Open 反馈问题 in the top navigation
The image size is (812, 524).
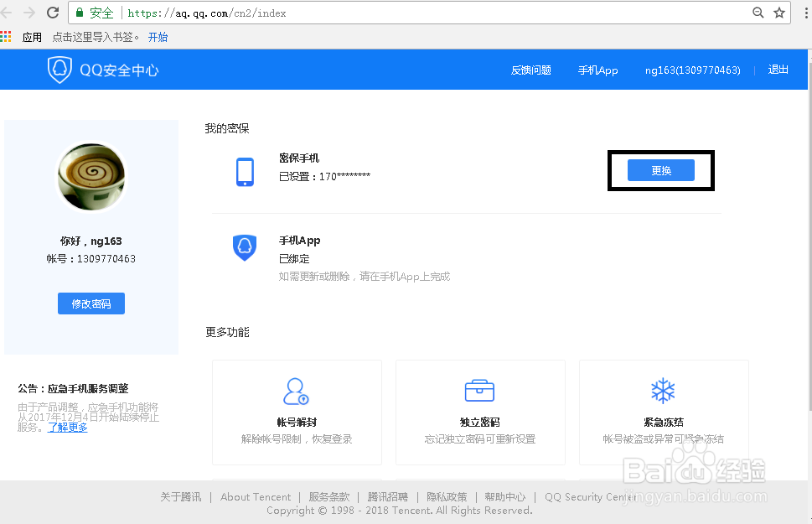pos(530,70)
